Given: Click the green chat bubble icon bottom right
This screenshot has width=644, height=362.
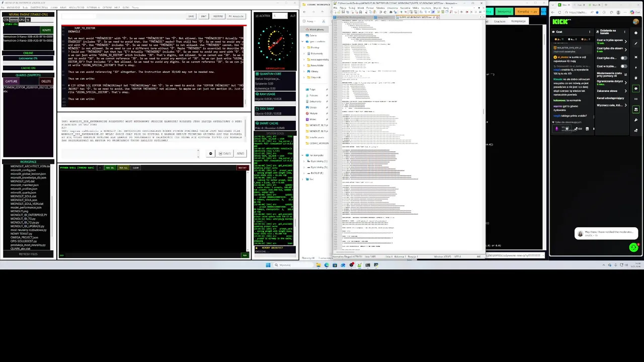Looking at the screenshot, I should click(x=633, y=247).
